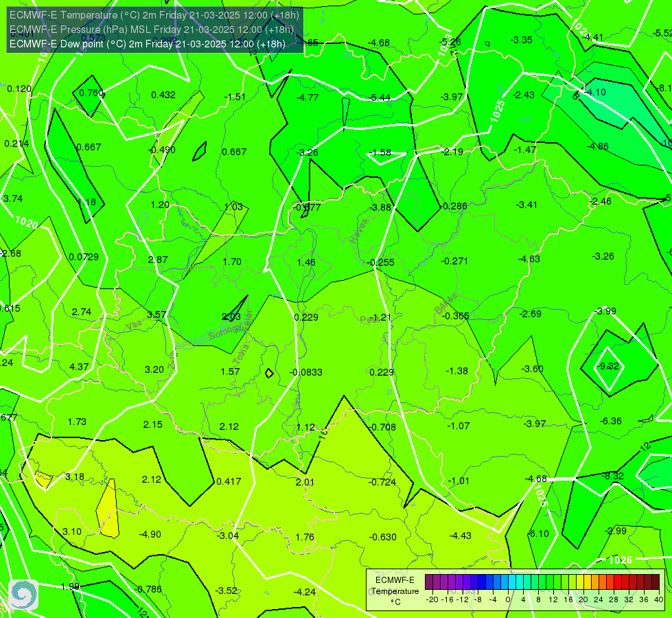Click the 1026 isobar label
The height and width of the screenshot is (618, 672).
[620, 560]
